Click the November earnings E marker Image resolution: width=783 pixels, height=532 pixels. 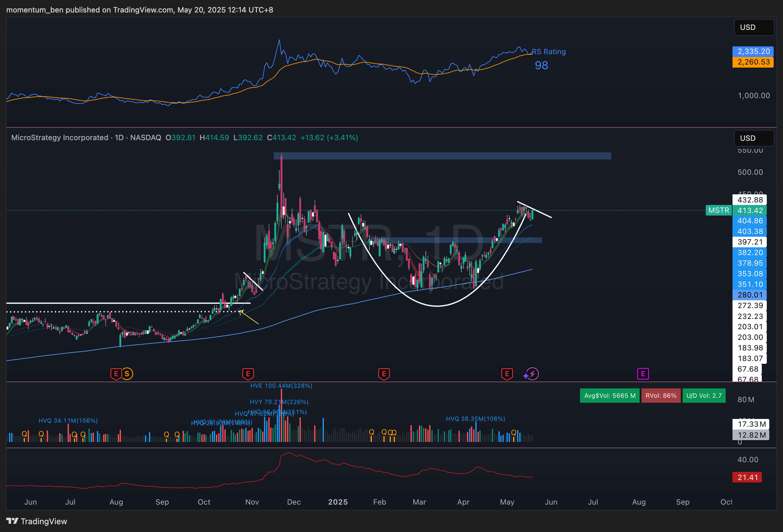pyautogui.click(x=248, y=374)
